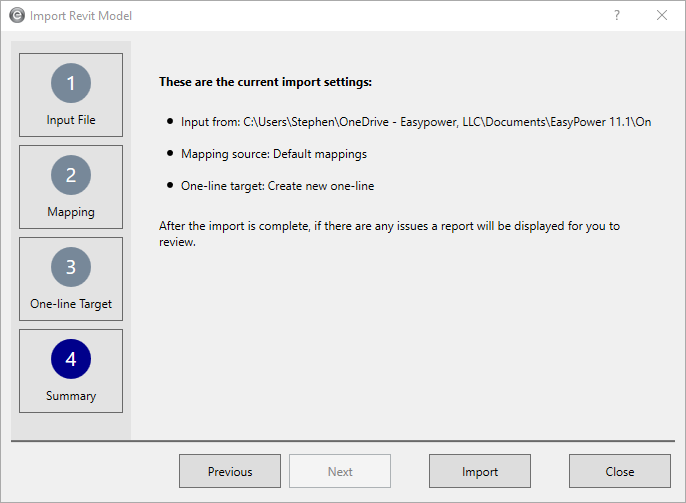The image size is (686, 503).
Task: Open the One-line Target step label
Action: pos(71,304)
